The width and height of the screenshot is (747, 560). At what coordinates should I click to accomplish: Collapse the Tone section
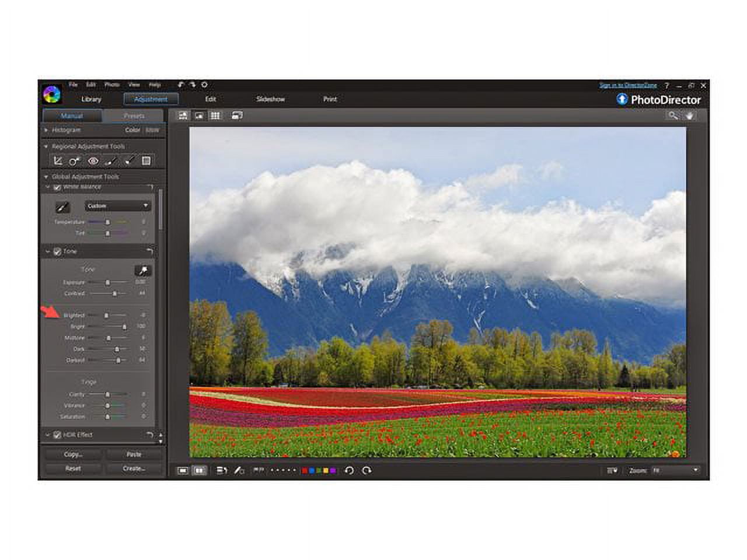(48, 251)
